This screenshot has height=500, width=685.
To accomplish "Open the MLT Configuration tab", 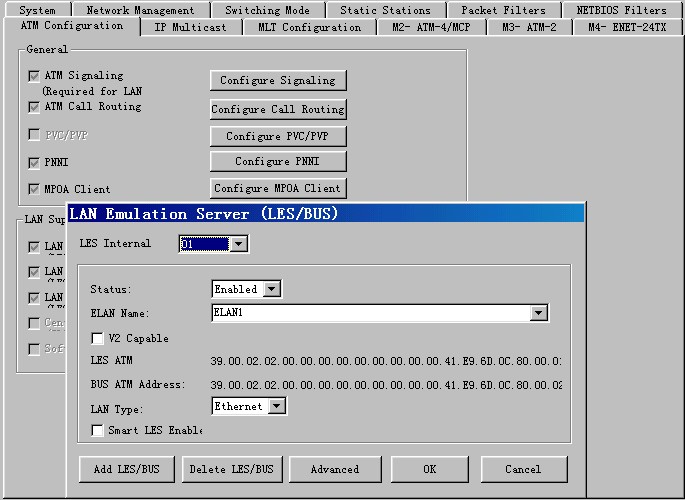I will 309,27.
